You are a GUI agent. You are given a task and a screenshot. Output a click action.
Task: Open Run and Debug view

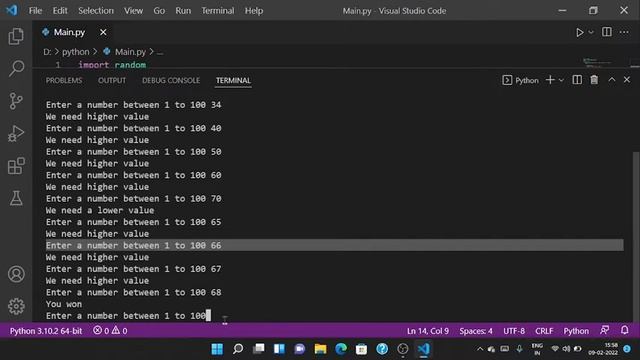pos(16,133)
